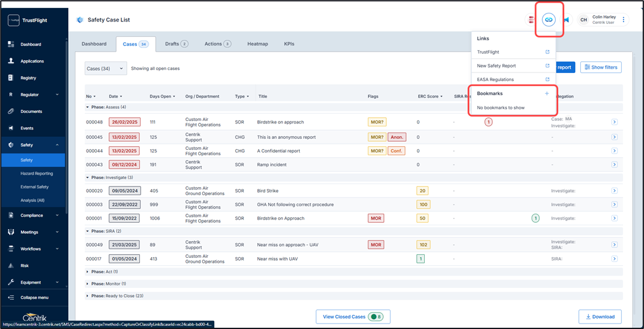This screenshot has width=644, height=329.
Task: Open Dashboard in the left sidebar
Action: click(x=31, y=45)
